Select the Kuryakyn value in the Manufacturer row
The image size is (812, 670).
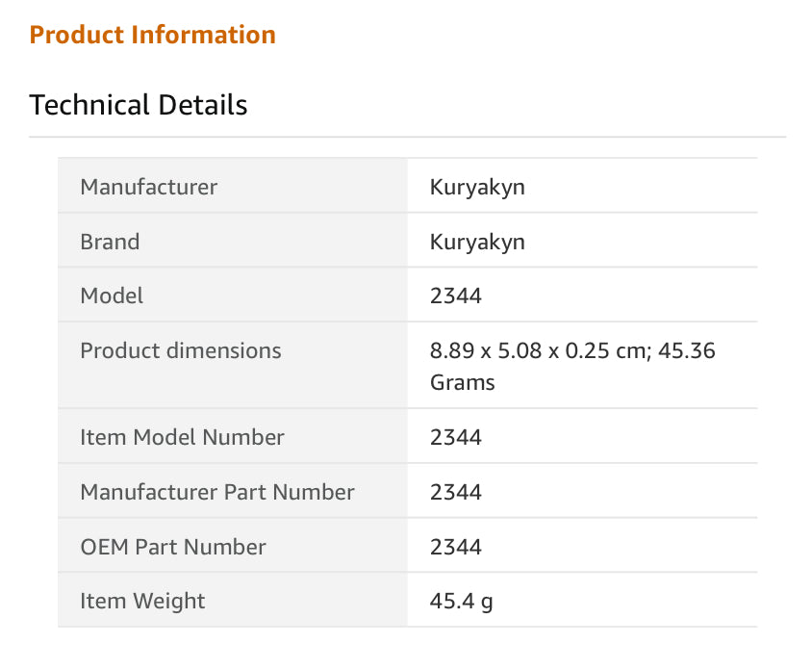point(477,187)
